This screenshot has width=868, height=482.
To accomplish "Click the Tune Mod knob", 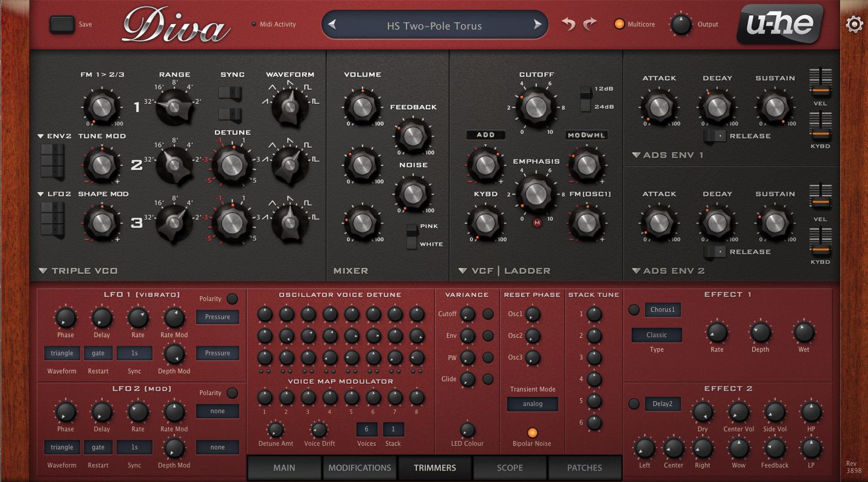I will point(102,165).
